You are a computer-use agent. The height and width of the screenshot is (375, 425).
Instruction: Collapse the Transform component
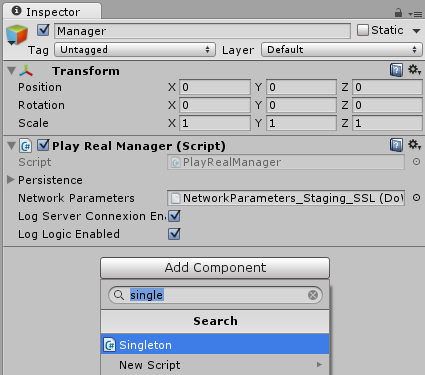point(12,71)
